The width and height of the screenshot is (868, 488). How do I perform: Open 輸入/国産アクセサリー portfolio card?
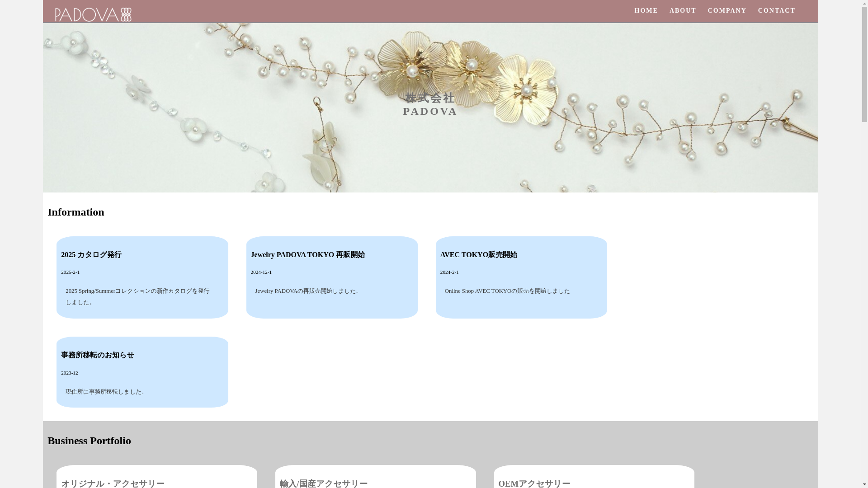(375, 476)
